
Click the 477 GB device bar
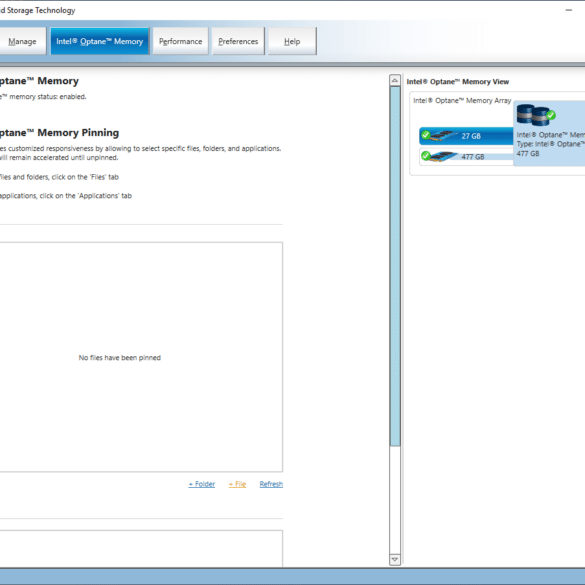[466, 156]
